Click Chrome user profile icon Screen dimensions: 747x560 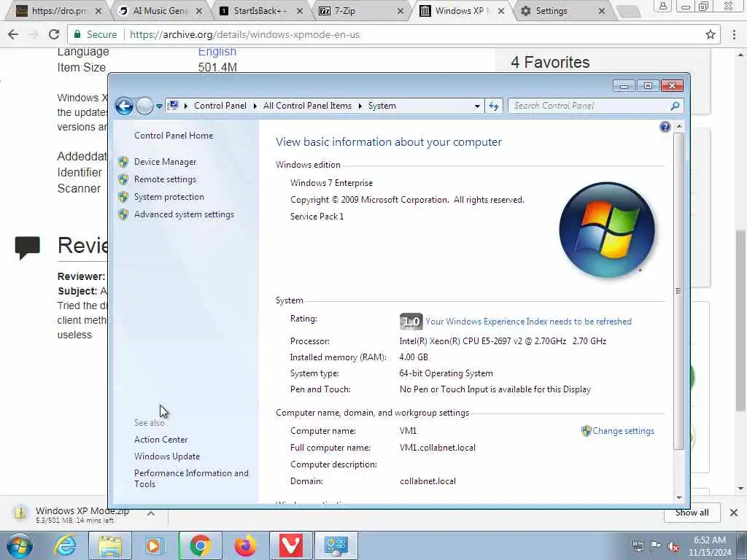tap(662, 6)
